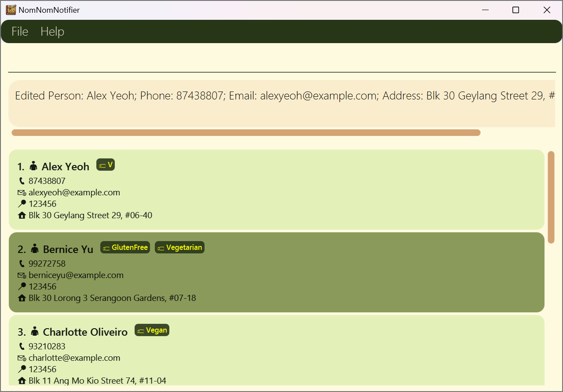Click the house icon beside Blk 30 Lorong 3

point(22,298)
